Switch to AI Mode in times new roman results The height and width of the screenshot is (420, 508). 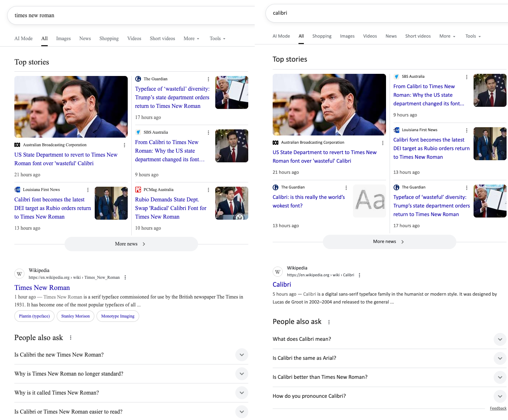(24, 39)
